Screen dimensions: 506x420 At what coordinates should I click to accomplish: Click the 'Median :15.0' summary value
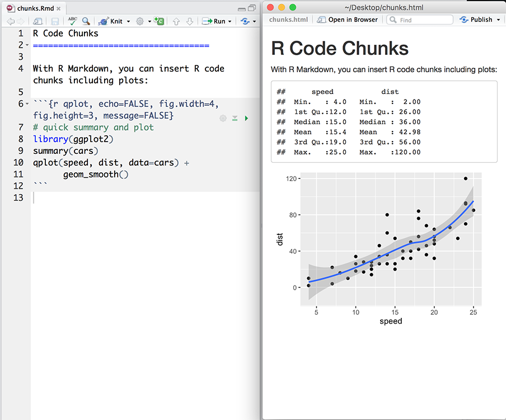coord(320,122)
